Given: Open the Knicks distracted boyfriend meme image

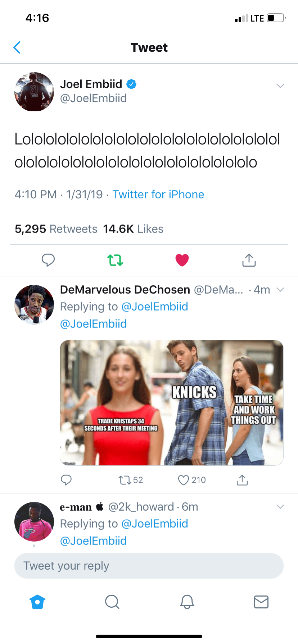Looking at the screenshot, I should (172, 402).
